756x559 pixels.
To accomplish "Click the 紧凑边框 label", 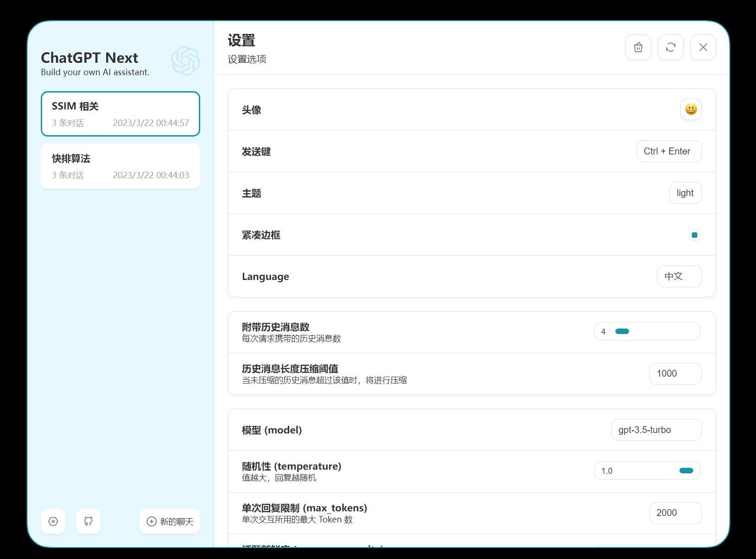I will pos(261,235).
